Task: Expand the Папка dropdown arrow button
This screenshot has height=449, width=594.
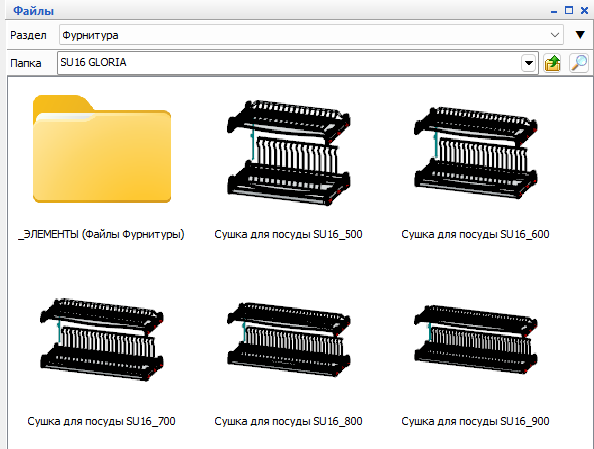Action: click(x=528, y=63)
